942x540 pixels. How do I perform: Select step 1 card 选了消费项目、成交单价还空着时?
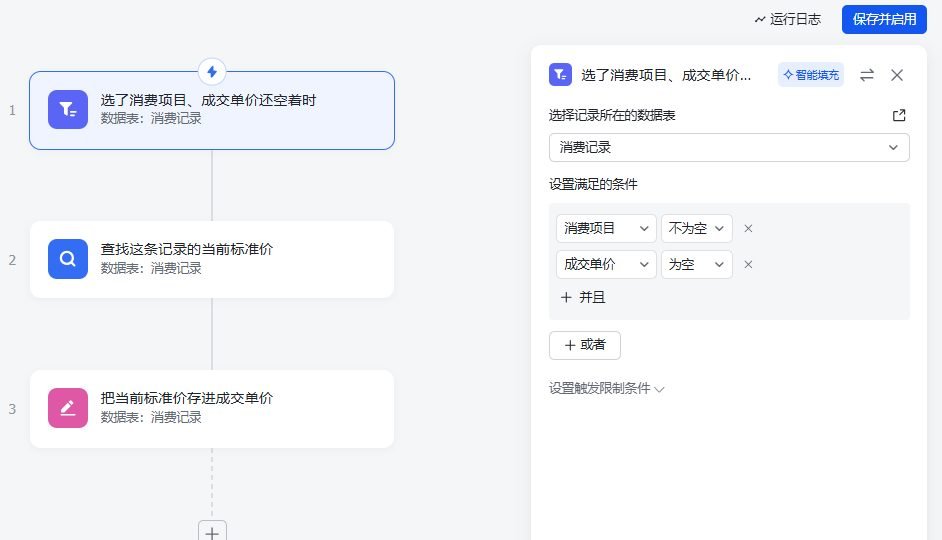click(x=212, y=111)
